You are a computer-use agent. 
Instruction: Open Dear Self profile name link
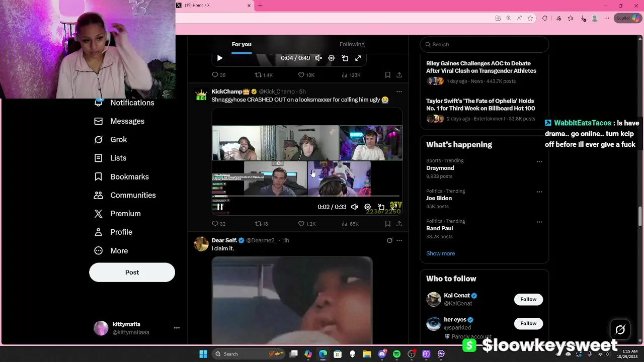224,240
